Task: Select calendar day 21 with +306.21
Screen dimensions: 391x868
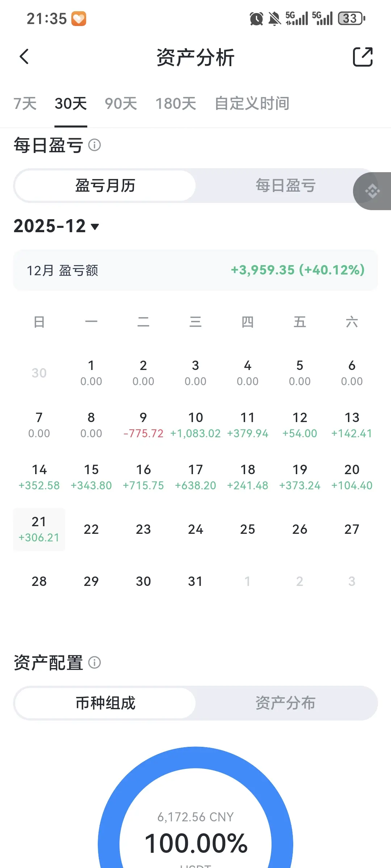Action: (39, 529)
